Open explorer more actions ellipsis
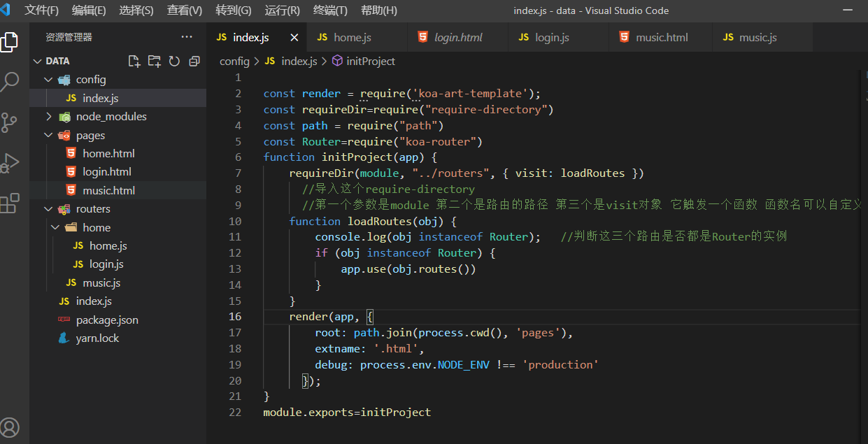The image size is (868, 444). point(187,37)
